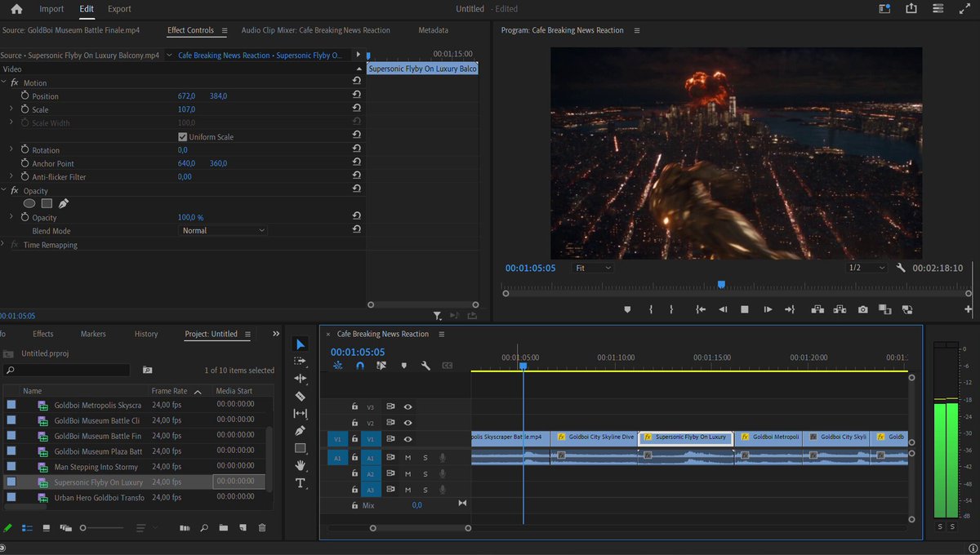Switch to the Import workspace tab
Viewport: 980px width, 555px height.
[51, 9]
